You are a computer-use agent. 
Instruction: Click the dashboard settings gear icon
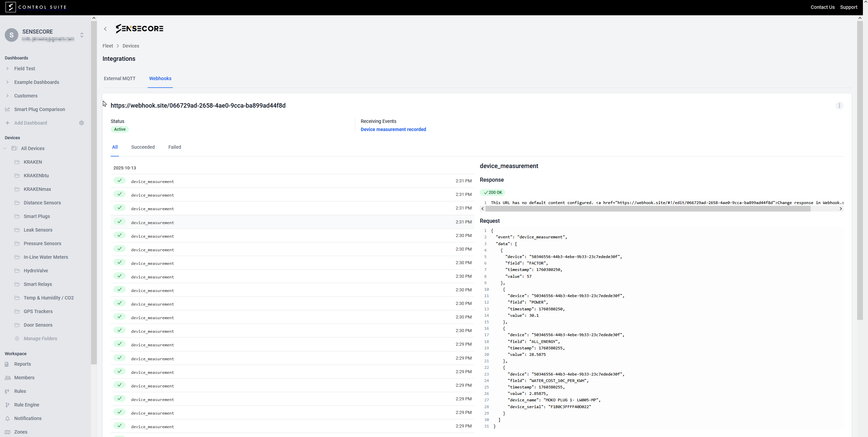82,123
